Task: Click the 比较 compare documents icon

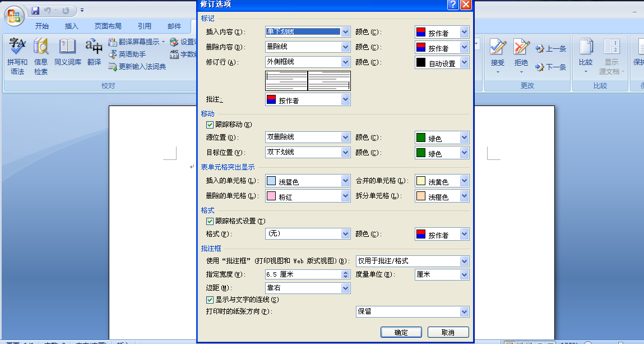Action: (586, 56)
